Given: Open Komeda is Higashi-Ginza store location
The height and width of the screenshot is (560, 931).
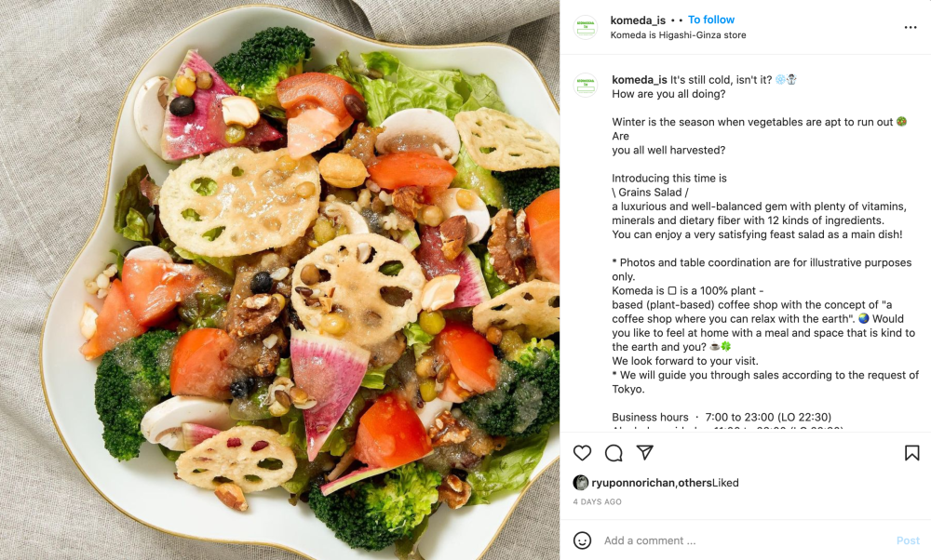Looking at the screenshot, I should (x=678, y=35).
